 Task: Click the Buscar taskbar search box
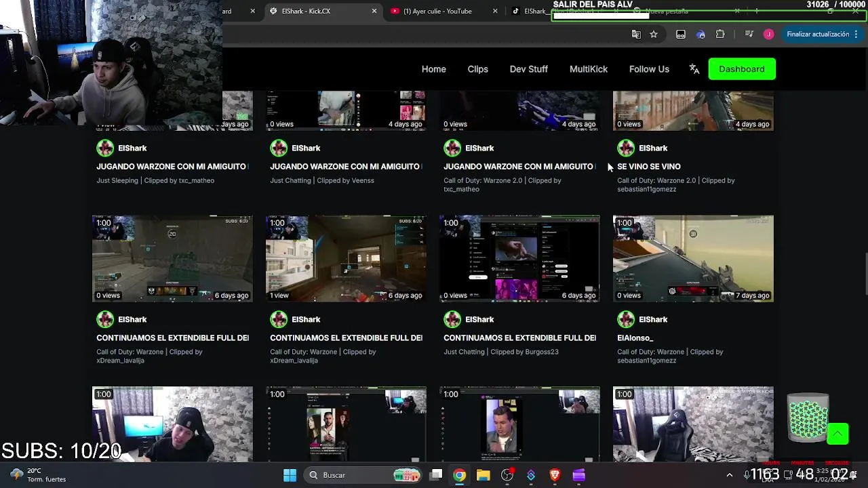tap(363, 475)
